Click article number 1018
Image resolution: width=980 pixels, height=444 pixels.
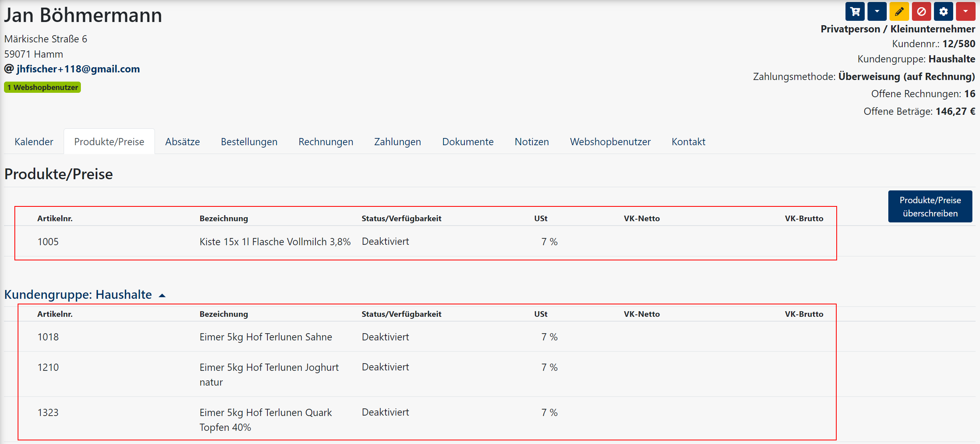[x=48, y=337]
